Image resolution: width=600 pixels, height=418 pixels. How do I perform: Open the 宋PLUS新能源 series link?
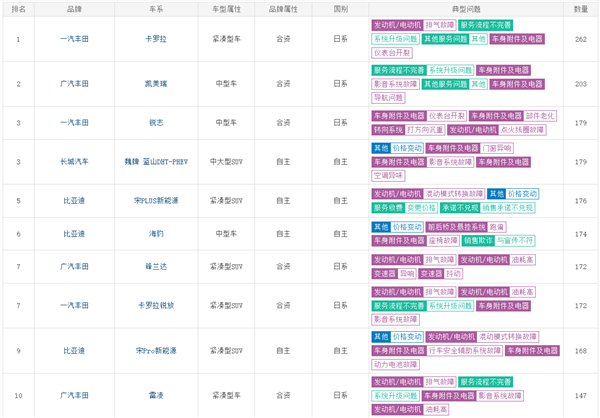(156, 201)
